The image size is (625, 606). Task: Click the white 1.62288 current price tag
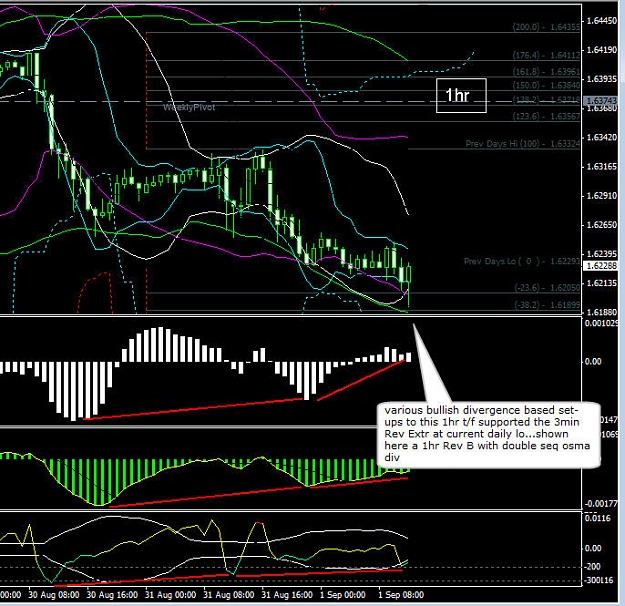click(600, 266)
